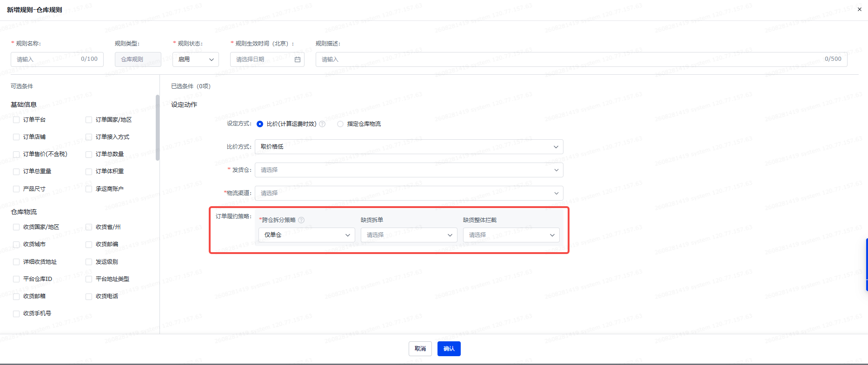This screenshot has width=868, height=365.
Task: Click the 确认 button
Action: [449, 349]
